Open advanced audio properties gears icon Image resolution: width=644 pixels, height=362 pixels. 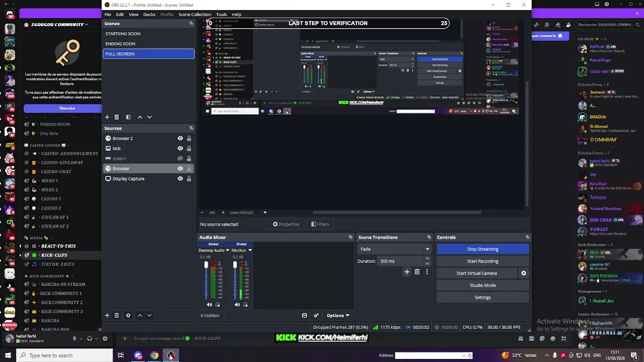(x=316, y=315)
